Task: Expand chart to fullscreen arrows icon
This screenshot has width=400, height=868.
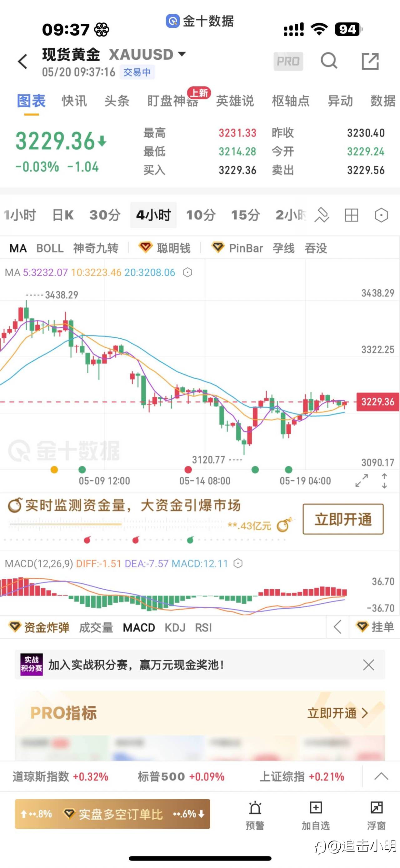Action: pyautogui.click(x=362, y=480)
